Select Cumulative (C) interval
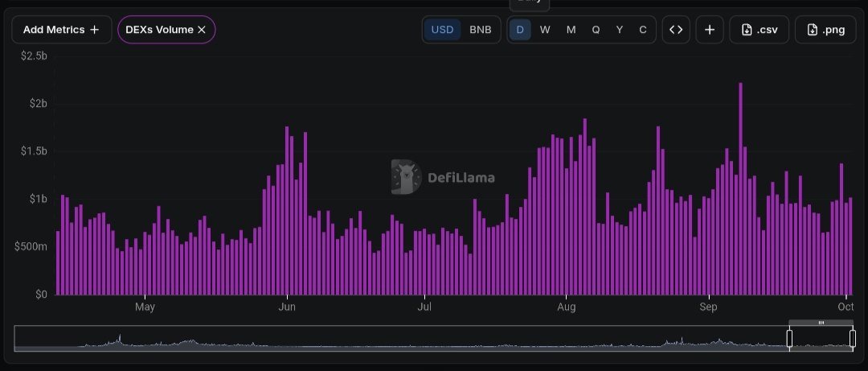 643,30
